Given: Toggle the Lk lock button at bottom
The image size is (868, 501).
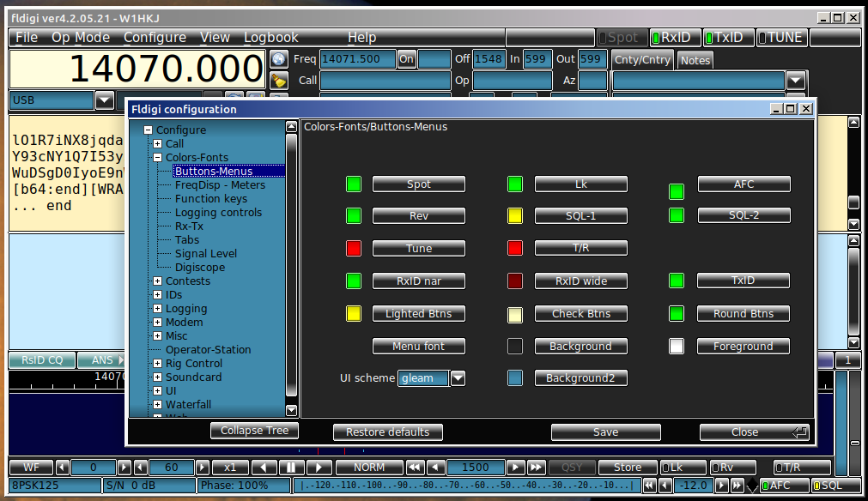Looking at the screenshot, I should [683, 468].
